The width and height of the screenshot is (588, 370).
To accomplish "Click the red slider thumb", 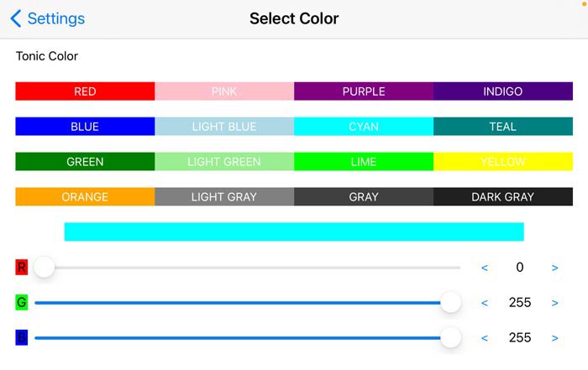I will coord(45,268).
